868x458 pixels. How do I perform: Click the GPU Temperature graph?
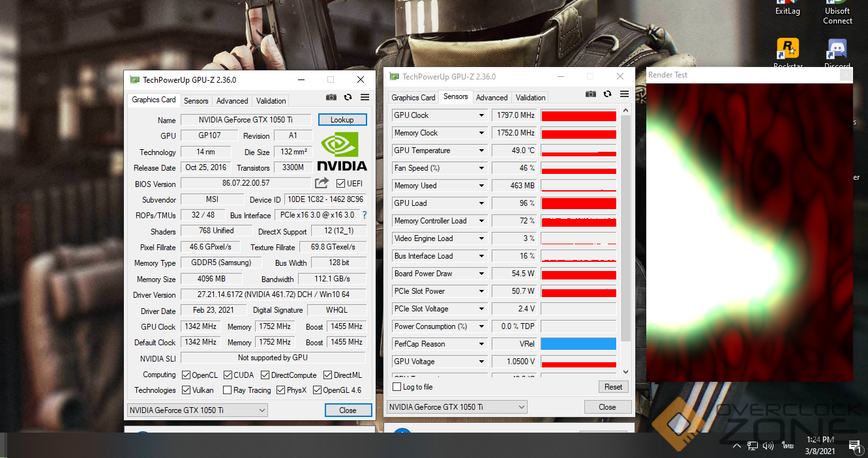point(578,150)
